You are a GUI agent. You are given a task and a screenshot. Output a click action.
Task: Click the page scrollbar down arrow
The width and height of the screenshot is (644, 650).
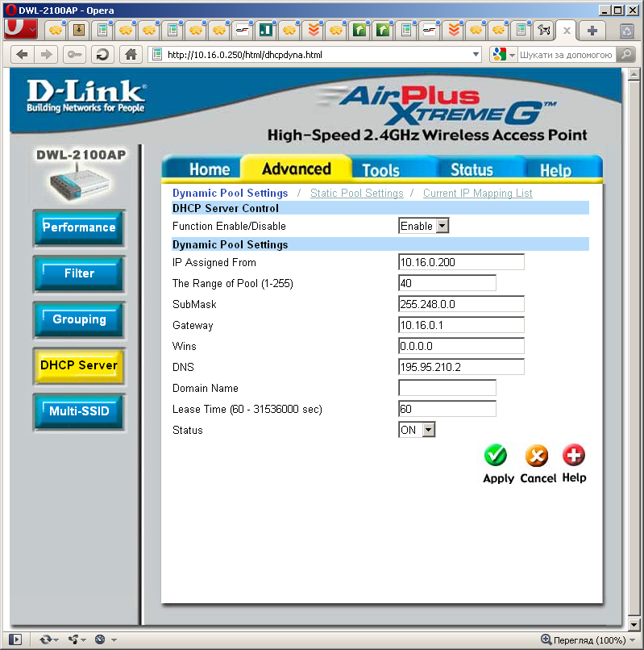click(x=634, y=624)
